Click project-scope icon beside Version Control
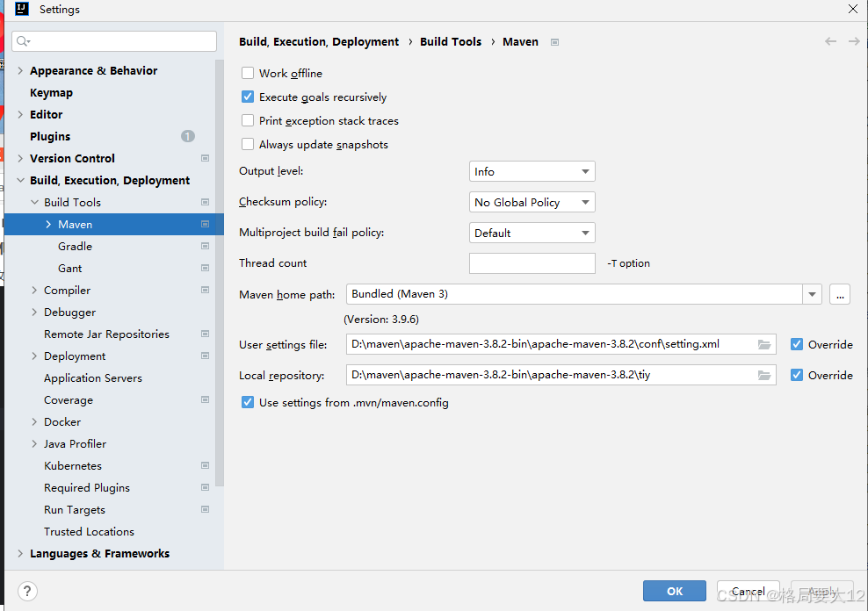This screenshot has height=611, width=868. [205, 158]
